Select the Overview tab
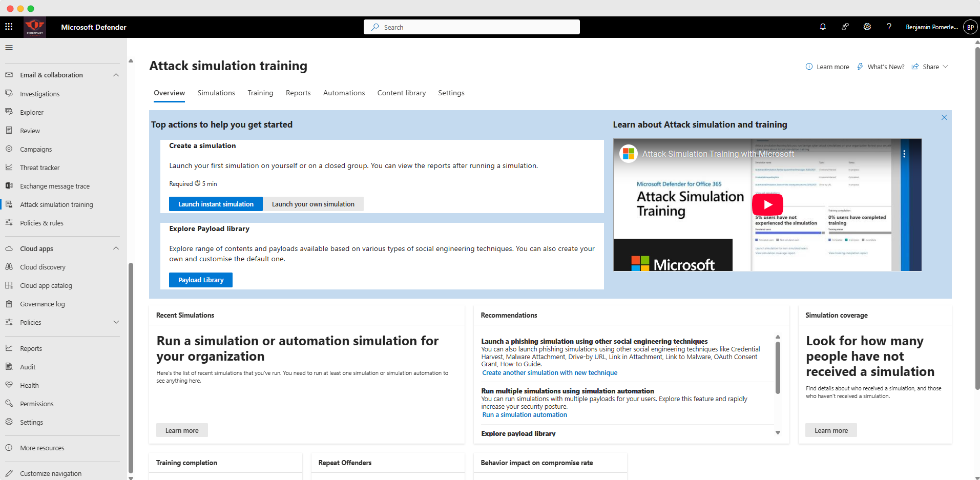 click(169, 93)
